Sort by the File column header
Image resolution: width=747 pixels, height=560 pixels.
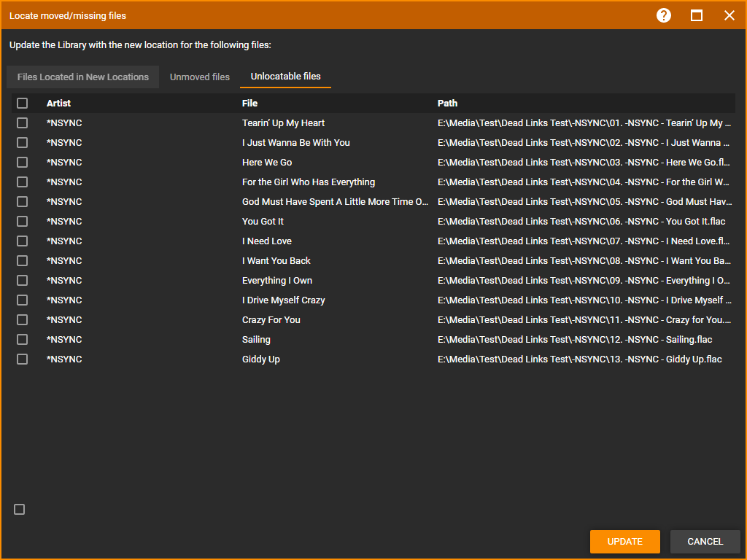coord(249,104)
